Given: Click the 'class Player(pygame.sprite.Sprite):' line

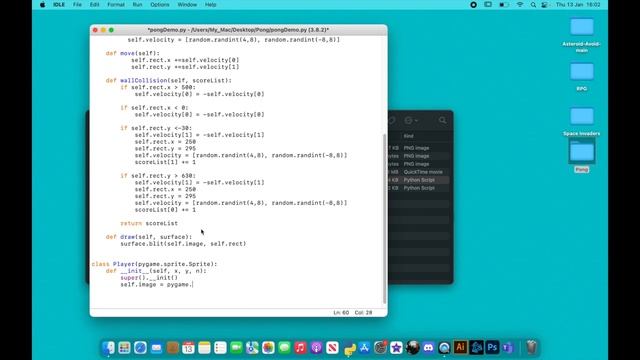Looking at the screenshot, I should pyautogui.click(x=154, y=264).
